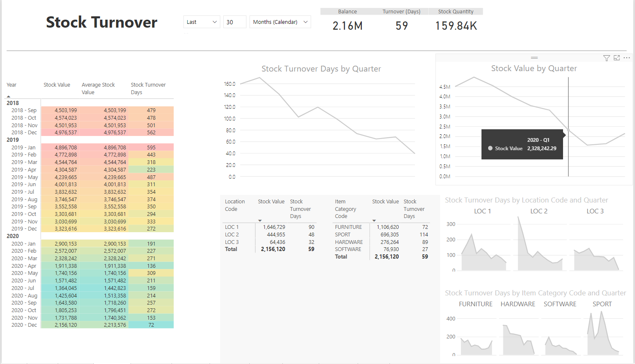Open More options ellipsis on Stock Value chart

(627, 58)
